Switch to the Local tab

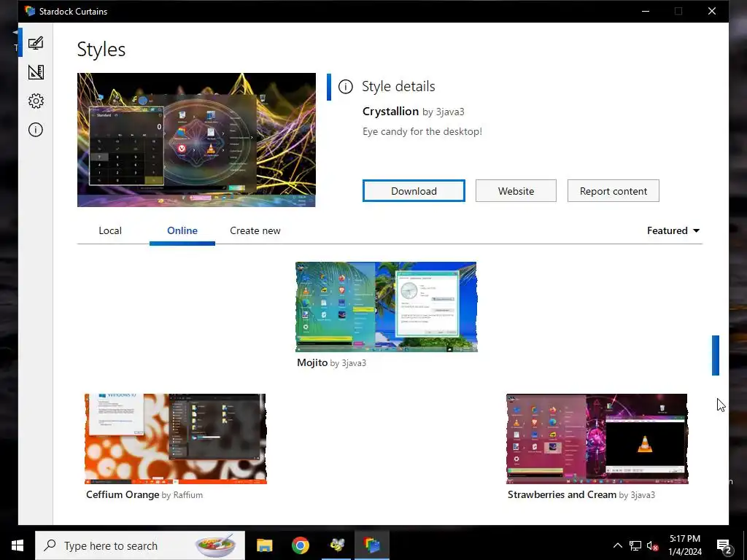click(110, 230)
